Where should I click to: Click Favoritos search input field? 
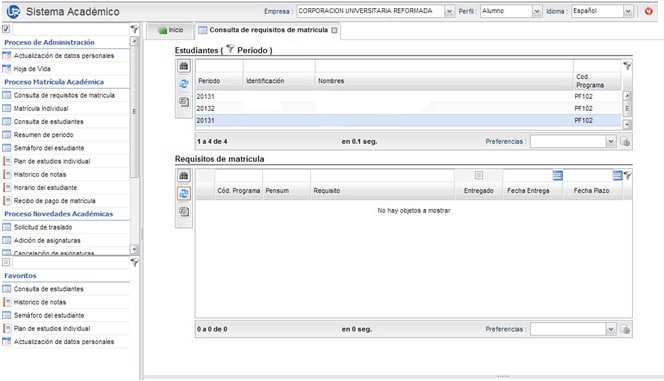click(71, 262)
